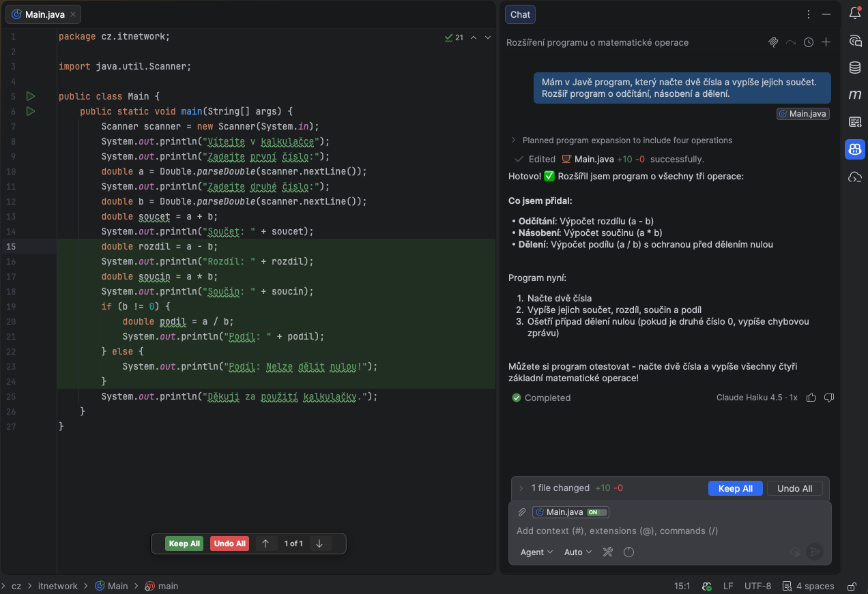Viewport: 868px width, 594px height.
Task: Open the Agent mode dropdown
Action: (x=536, y=552)
